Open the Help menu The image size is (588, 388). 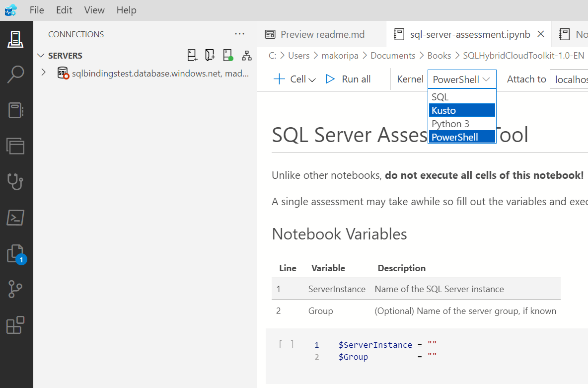[126, 10]
